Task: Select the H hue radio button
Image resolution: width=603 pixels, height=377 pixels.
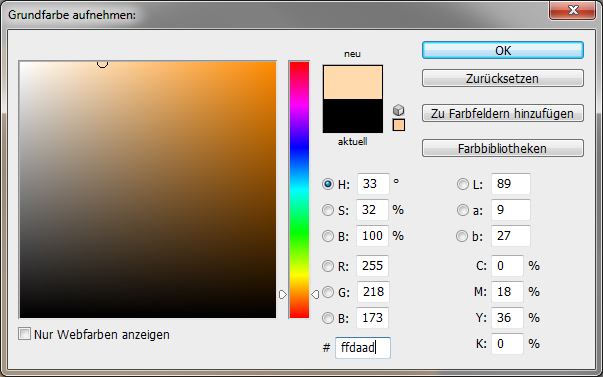Action: click(328, 184)
